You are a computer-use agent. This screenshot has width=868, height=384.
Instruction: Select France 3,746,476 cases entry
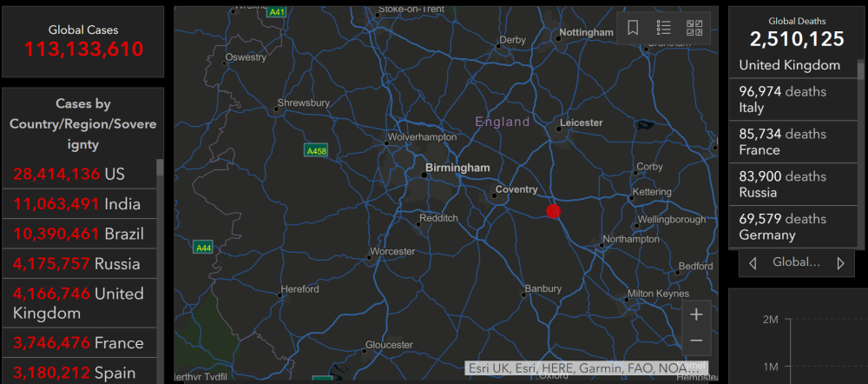pos(80,342)
